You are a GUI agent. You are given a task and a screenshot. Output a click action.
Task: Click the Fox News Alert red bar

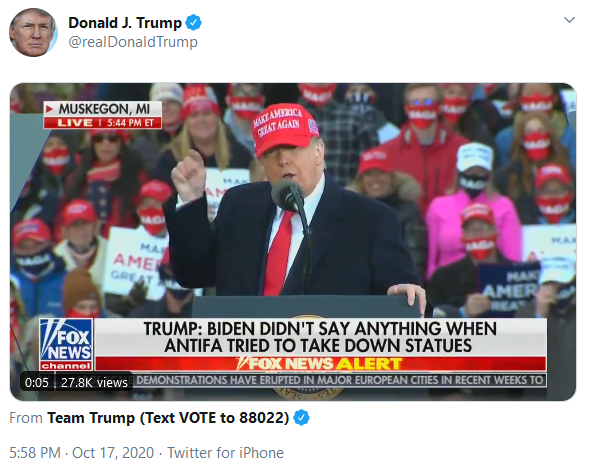pyautogui.click(x=320, y=364)
